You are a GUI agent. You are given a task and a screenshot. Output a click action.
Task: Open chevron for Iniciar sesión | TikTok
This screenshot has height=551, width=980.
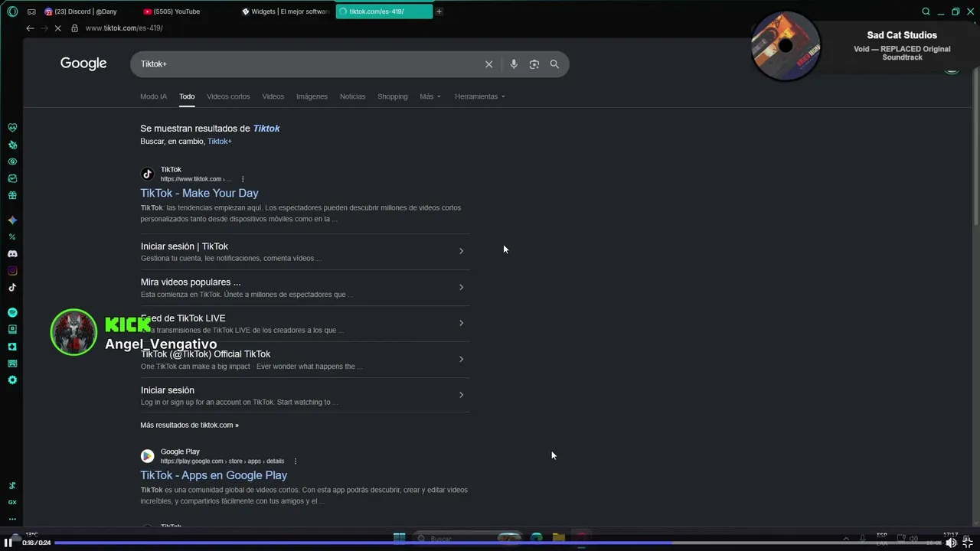(x=461, y=251)
